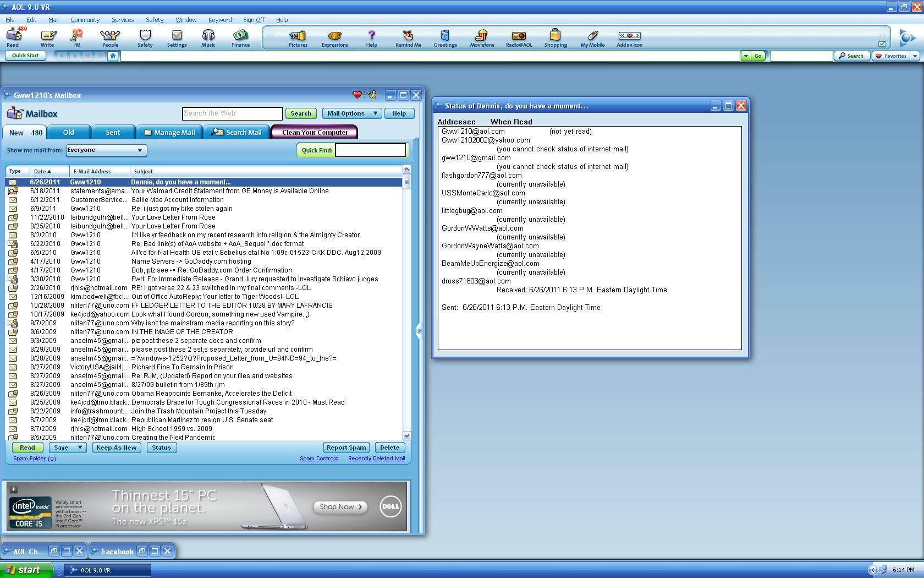Screen dimensions: 924x578
Task: Switch to the Sent mail tab
Action: 113,132
